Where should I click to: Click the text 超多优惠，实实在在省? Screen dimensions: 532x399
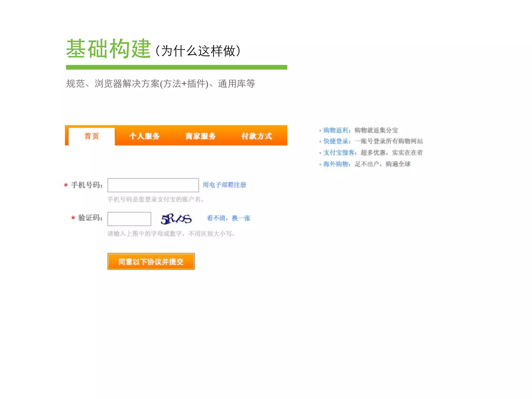pyautogui.click(x=392, y=153)
